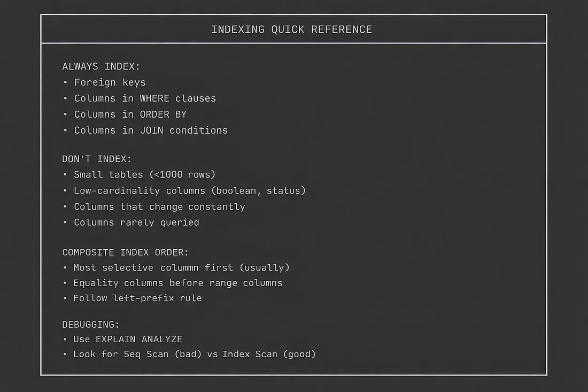
Task: Click the "Columns in WHERE clauses" line
Action: [145, 98]
